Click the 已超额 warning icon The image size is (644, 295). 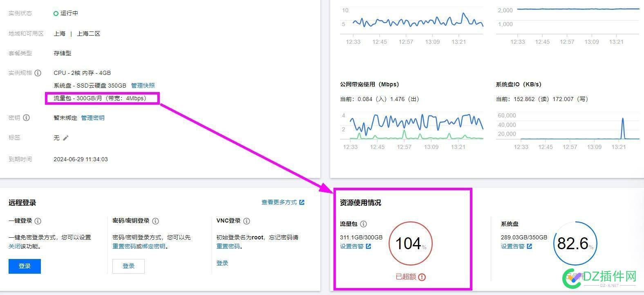pos(422,277)
